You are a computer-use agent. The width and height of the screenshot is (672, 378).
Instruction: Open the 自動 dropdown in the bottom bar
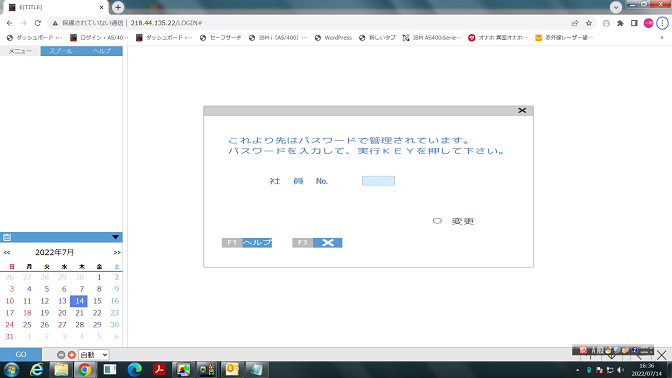(x=94, y=355)
